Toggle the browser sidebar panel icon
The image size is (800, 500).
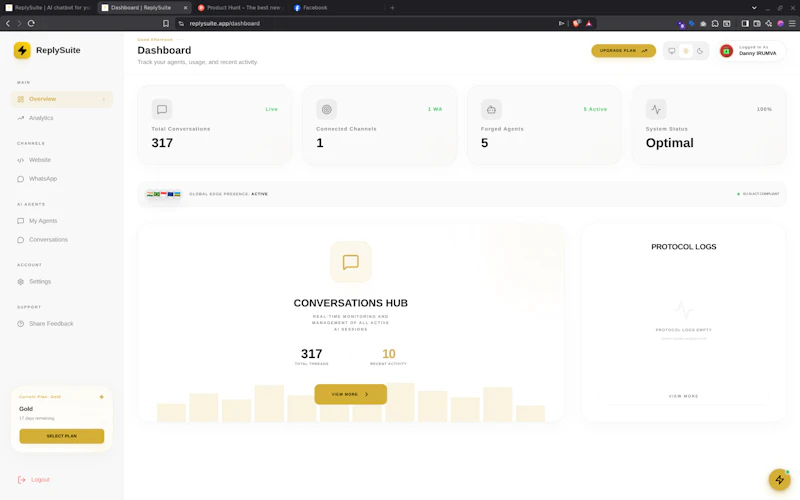[745, 23]
